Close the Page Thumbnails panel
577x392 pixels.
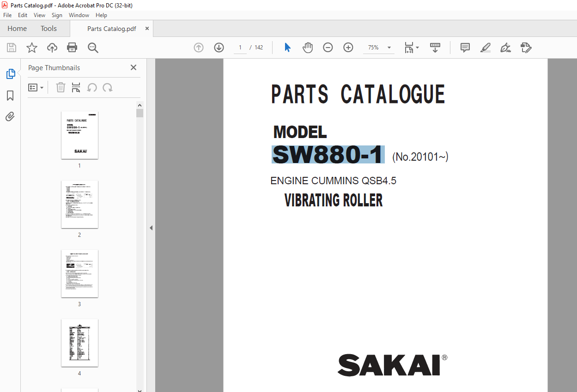click(x=134, y=67)
